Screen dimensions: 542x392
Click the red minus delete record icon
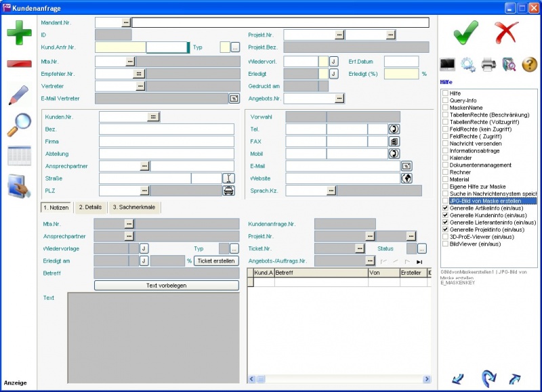click(x=19, y=64)
